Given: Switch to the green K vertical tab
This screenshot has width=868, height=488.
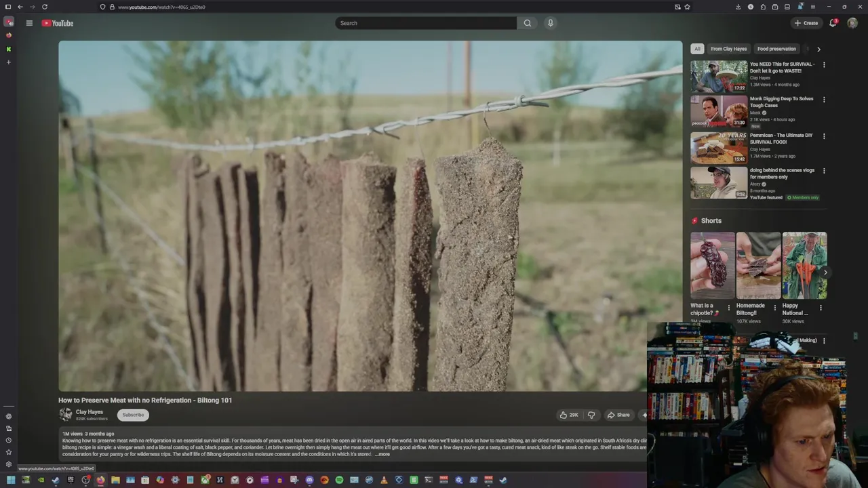Looking at the screenshot, I should coord(9,49).
